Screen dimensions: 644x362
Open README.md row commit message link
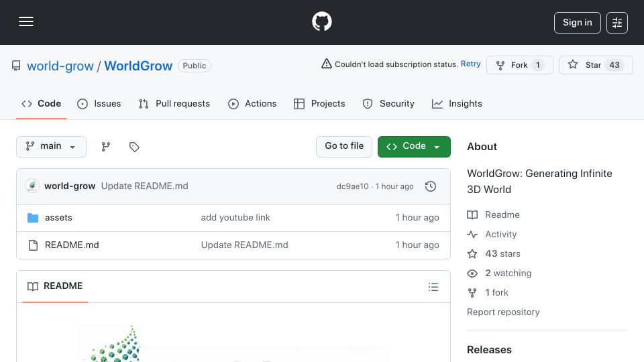(x=244, y=245)
